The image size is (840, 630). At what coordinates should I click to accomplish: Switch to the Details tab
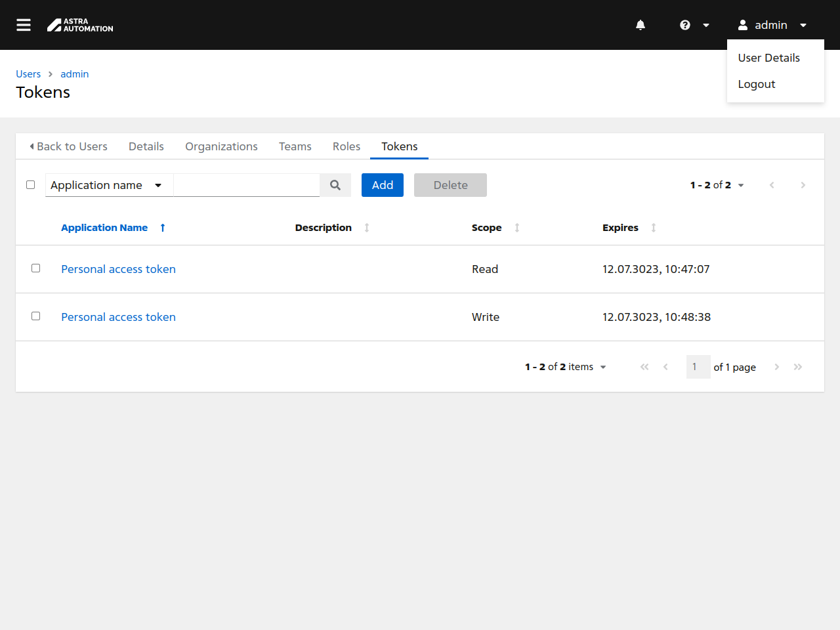(x=146, y=146)
